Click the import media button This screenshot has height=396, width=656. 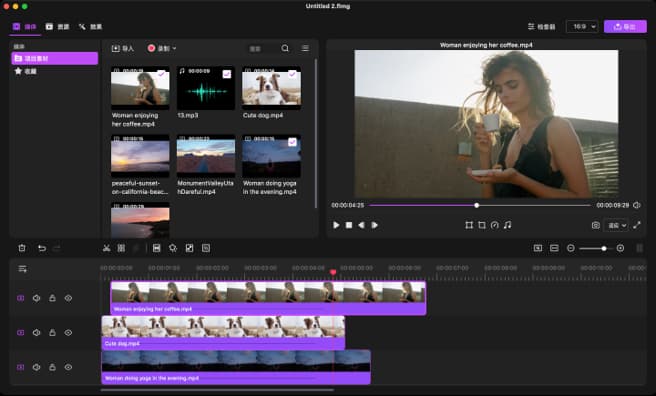click(123, 49)
